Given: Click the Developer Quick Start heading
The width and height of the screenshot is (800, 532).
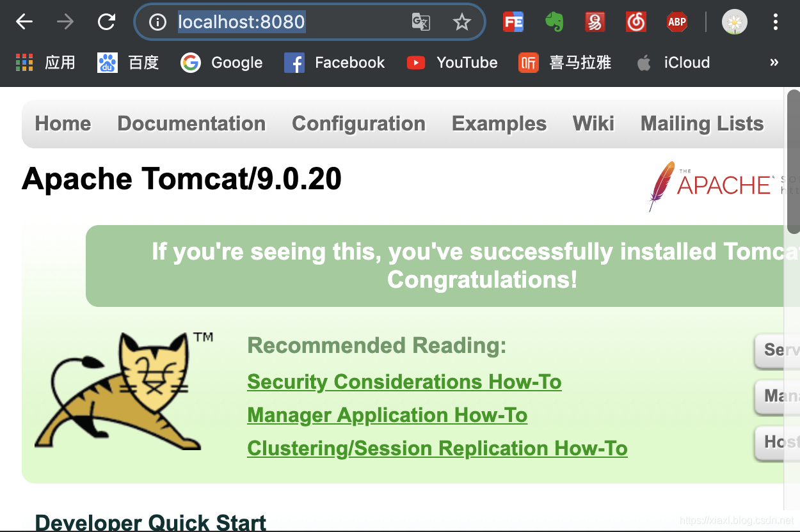Looking at the screenshot, I should pyautogui.click(x=150, y=522).
